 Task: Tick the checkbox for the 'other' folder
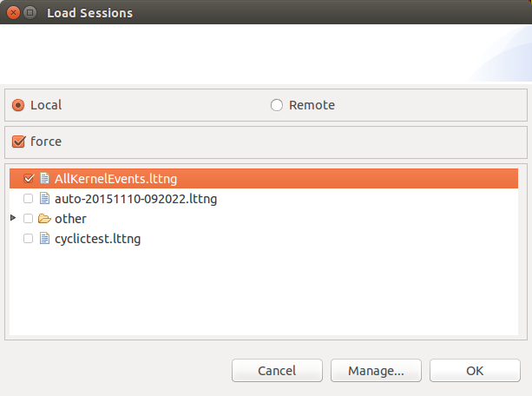29,219
